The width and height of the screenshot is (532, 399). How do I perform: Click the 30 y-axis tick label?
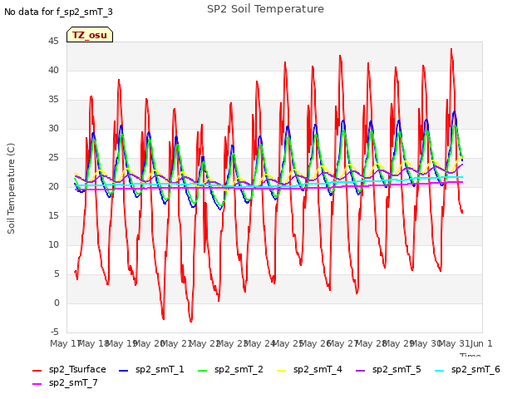(x=53, y=129)
